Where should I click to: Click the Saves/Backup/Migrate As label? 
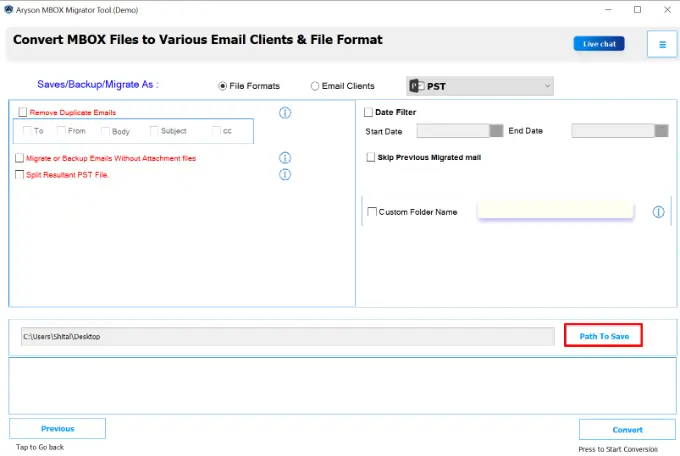click(98, 85)
